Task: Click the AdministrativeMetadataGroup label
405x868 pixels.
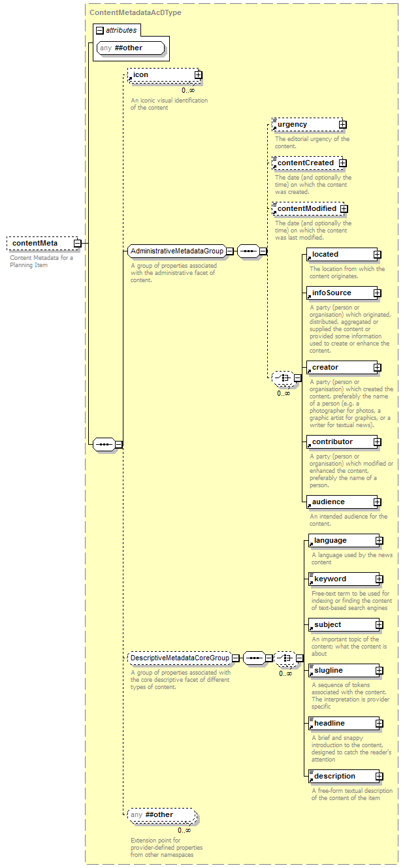Action: [x=176, y=251]
